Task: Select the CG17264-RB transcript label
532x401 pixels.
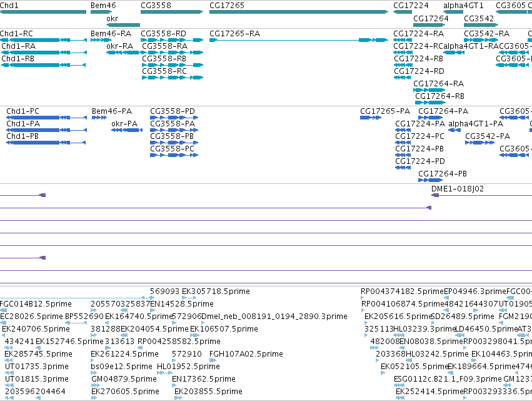Action: [x=440, y=96]
